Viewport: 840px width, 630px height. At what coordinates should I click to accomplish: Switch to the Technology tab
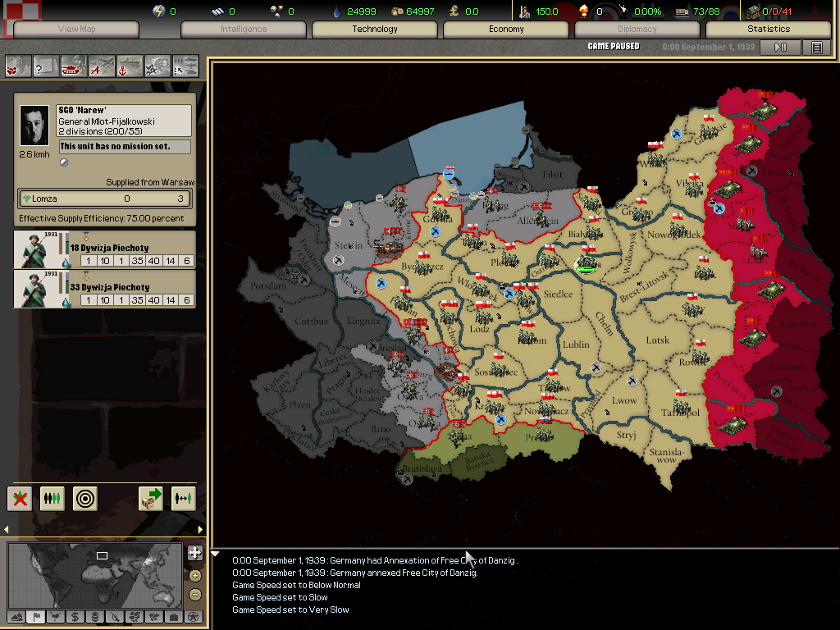pos(374,29)
